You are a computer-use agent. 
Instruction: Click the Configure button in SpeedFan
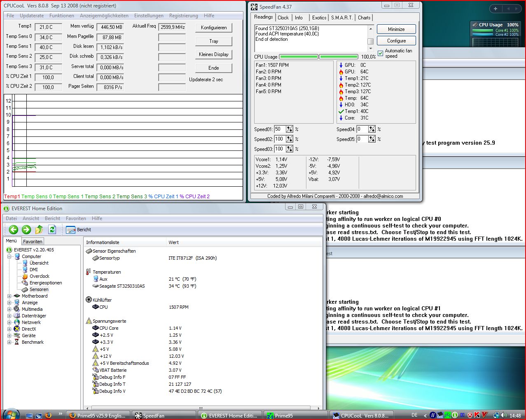pos(396,41)
